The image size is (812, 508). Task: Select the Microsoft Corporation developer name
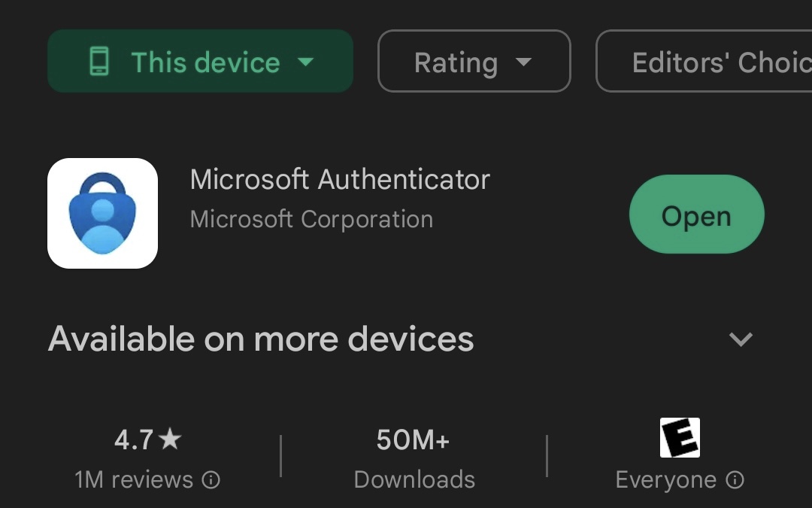point(311,220)
